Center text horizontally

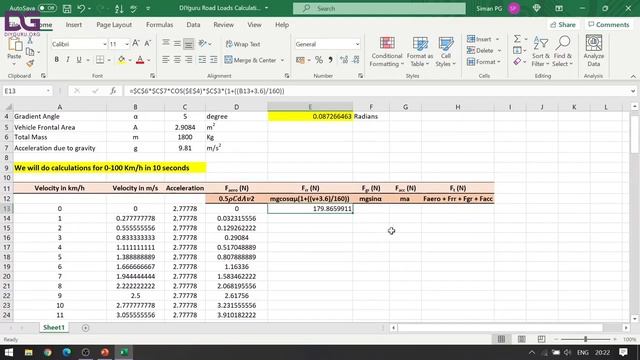pyautogui.click(x=177, y=60)
